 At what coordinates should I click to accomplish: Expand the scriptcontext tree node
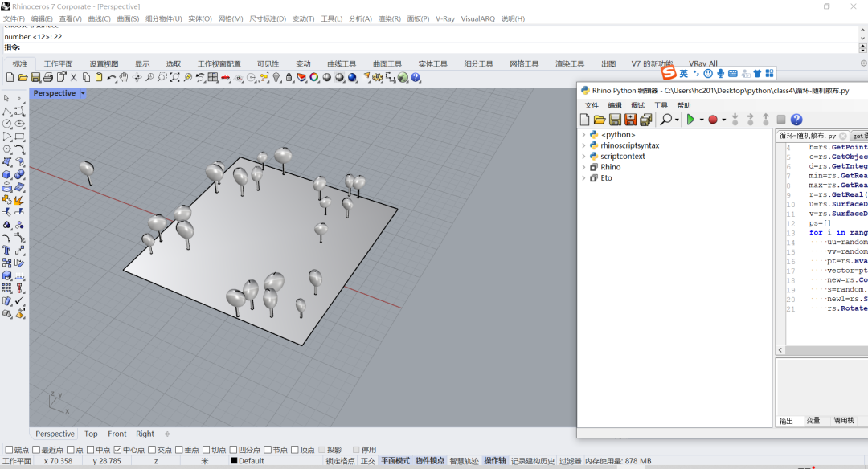pos(583,156)
